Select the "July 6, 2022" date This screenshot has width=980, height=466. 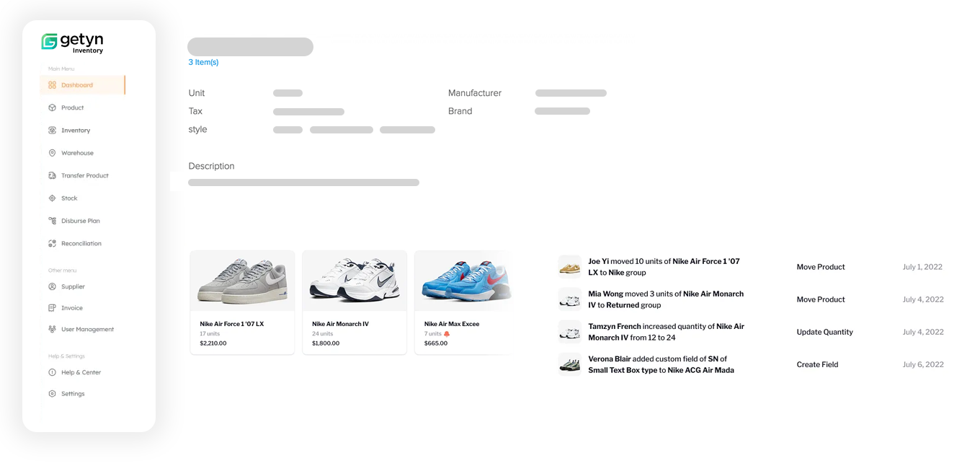923,364
